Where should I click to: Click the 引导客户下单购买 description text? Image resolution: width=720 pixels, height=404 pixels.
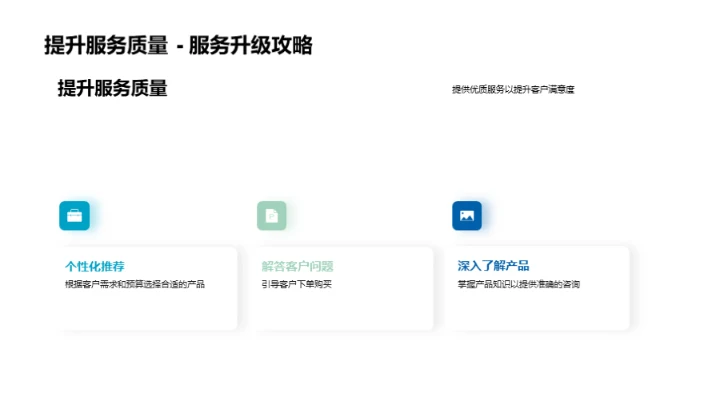click(x=296, y=285)
